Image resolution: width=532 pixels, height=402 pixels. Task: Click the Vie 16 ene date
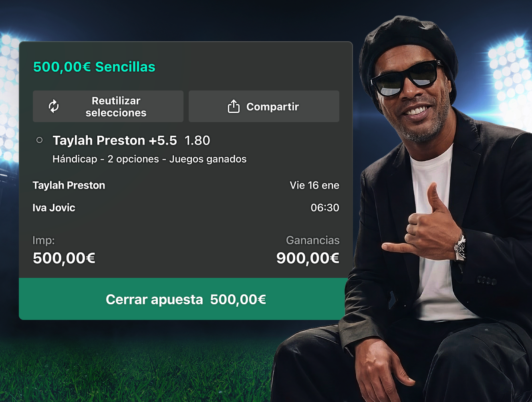point(314,185)
